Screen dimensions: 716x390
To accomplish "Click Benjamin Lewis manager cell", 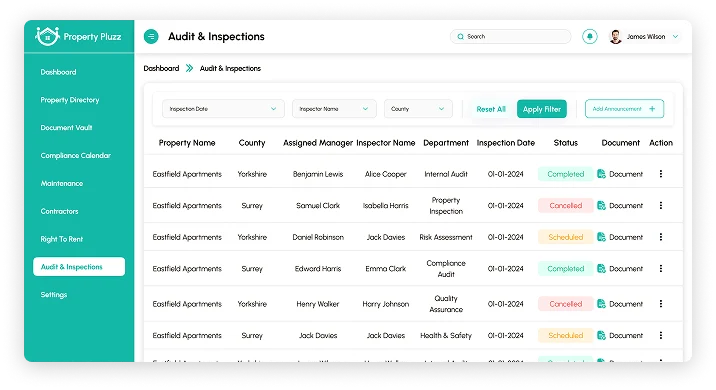I will click(x=318, y=174).
